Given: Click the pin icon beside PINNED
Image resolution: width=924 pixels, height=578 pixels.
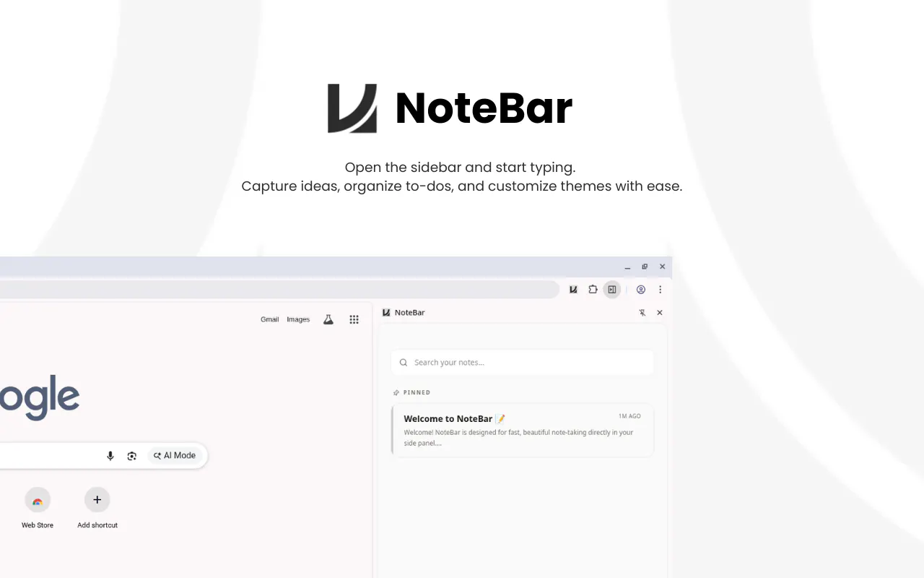Looking at the screenshot, I should pyautogui.click(x=396, y=393).
